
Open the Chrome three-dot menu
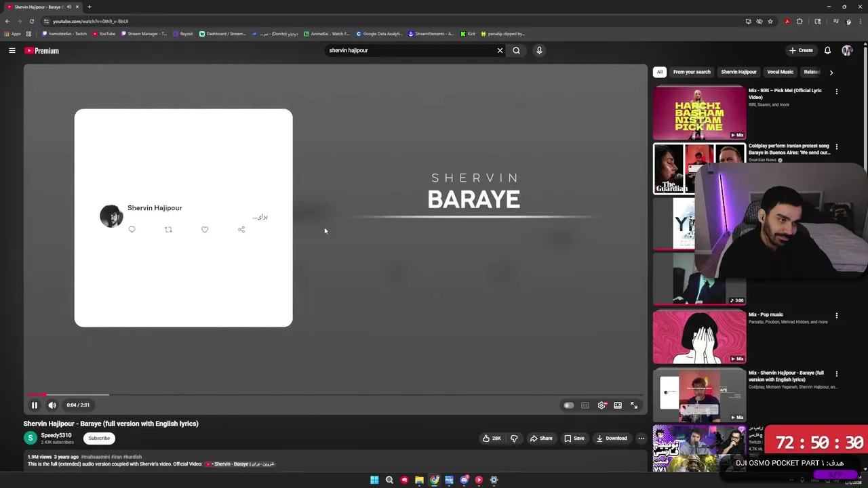[861, 21]
